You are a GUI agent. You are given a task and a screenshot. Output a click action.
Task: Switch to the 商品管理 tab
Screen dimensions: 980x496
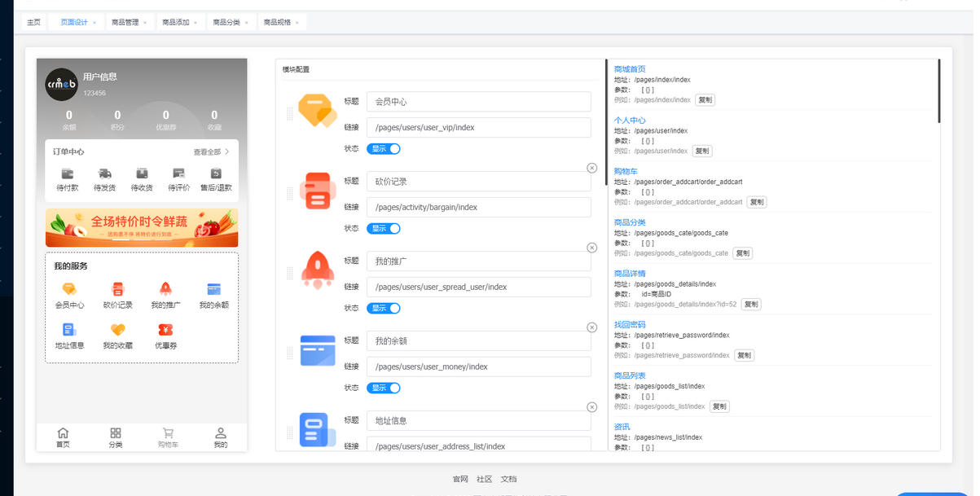(x=125, y=23)
